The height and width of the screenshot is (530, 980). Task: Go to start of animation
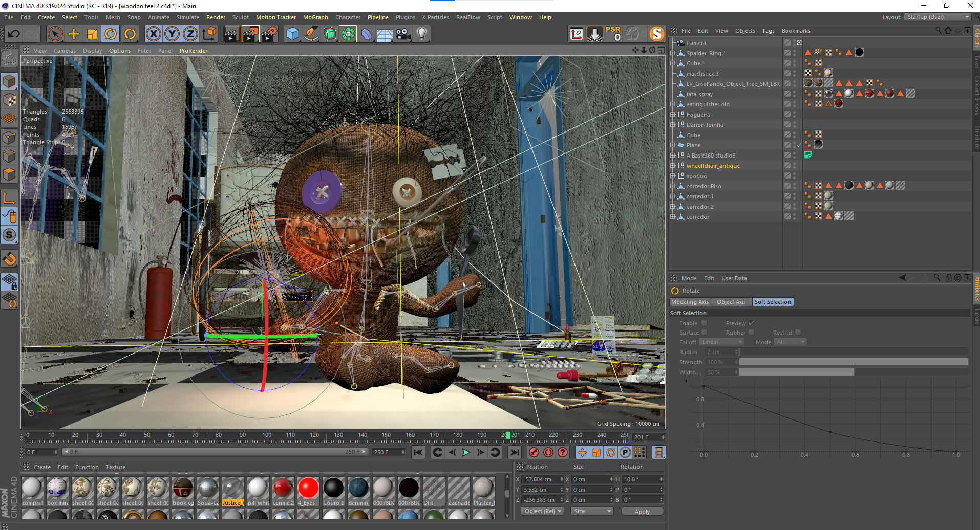418,452
